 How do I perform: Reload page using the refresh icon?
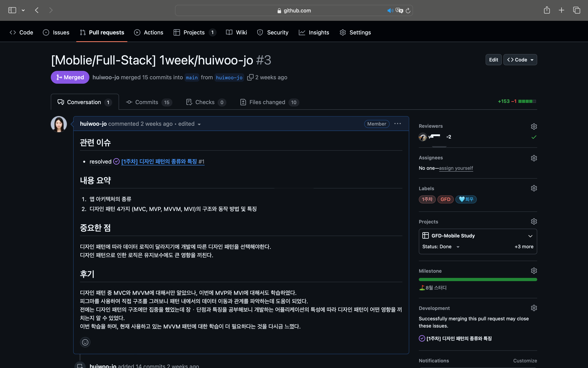pyautogui.click(x=408, y=10)
